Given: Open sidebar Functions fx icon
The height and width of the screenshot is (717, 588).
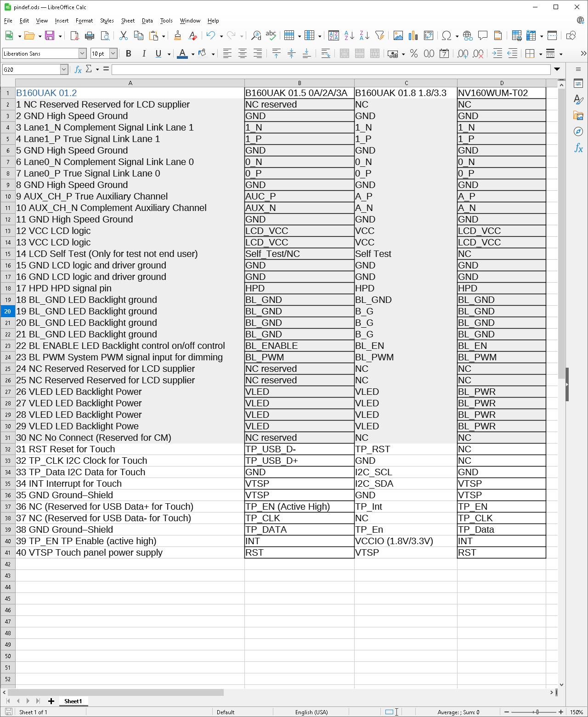Looking at the screenshot, I should (x=578, y=148).
